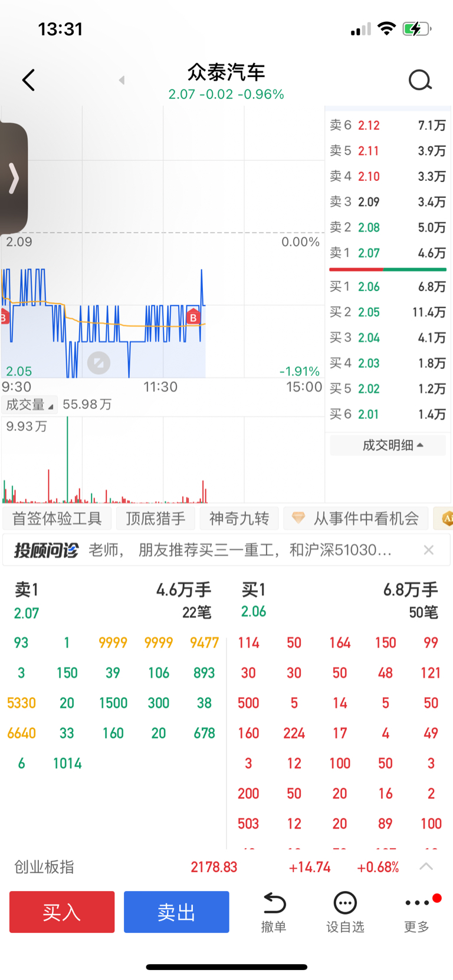Select 卖3 price 2.09 row

[x=388, y=202]
